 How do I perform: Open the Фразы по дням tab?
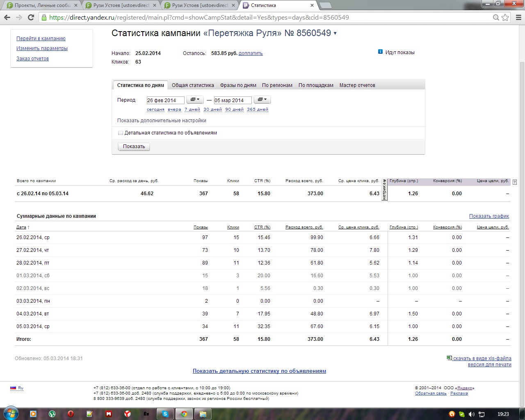[238, 85]
